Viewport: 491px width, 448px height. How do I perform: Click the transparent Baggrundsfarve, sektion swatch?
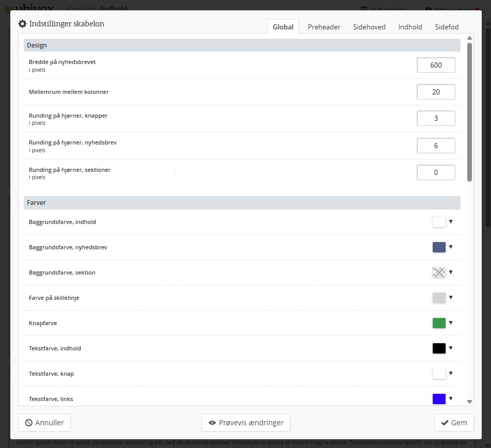[439, 273]
